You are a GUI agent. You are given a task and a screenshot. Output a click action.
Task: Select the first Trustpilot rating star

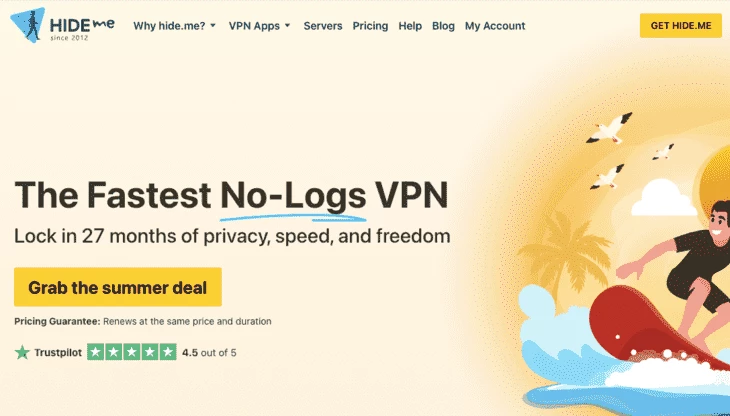(96, 352)
